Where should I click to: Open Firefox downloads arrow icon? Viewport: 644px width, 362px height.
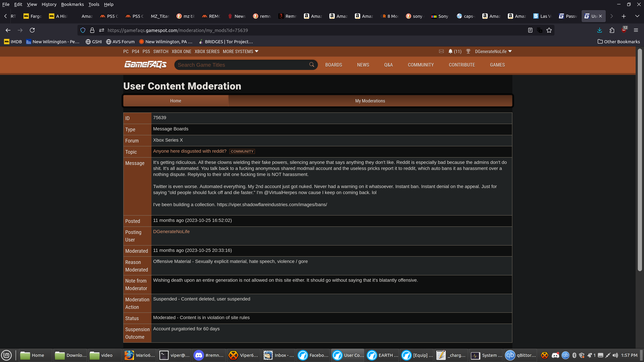click(600, 30)
